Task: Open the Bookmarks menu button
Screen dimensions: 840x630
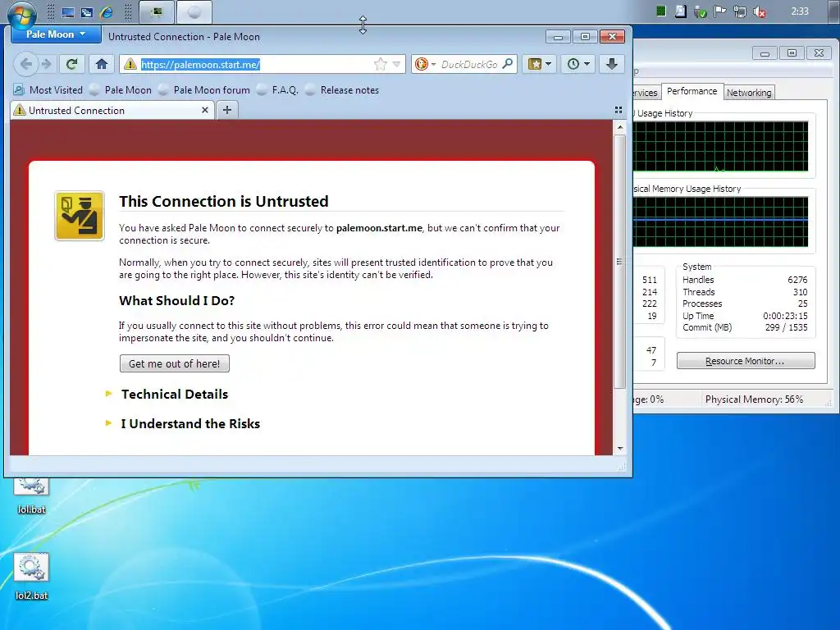Action: pos(540,64)
